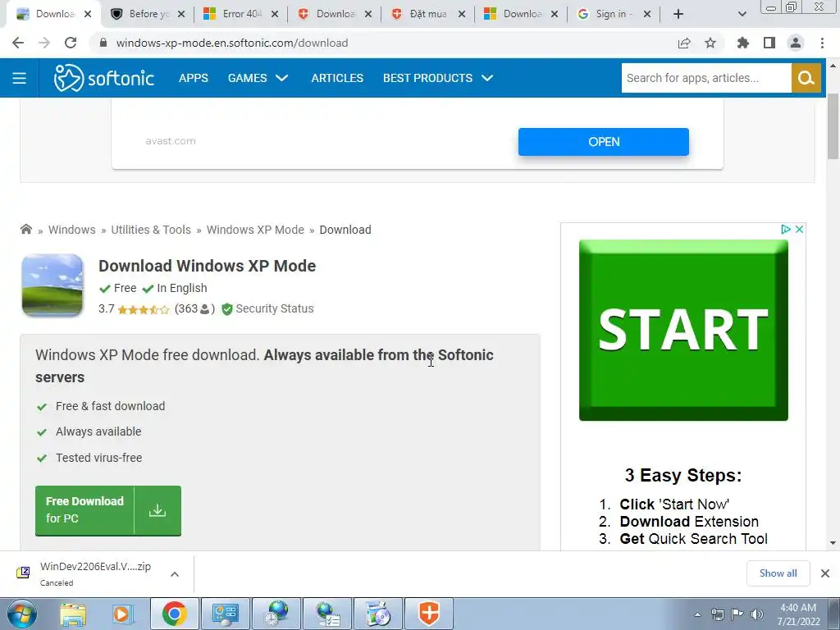Open the Windows Start orb

click(22, 614)
